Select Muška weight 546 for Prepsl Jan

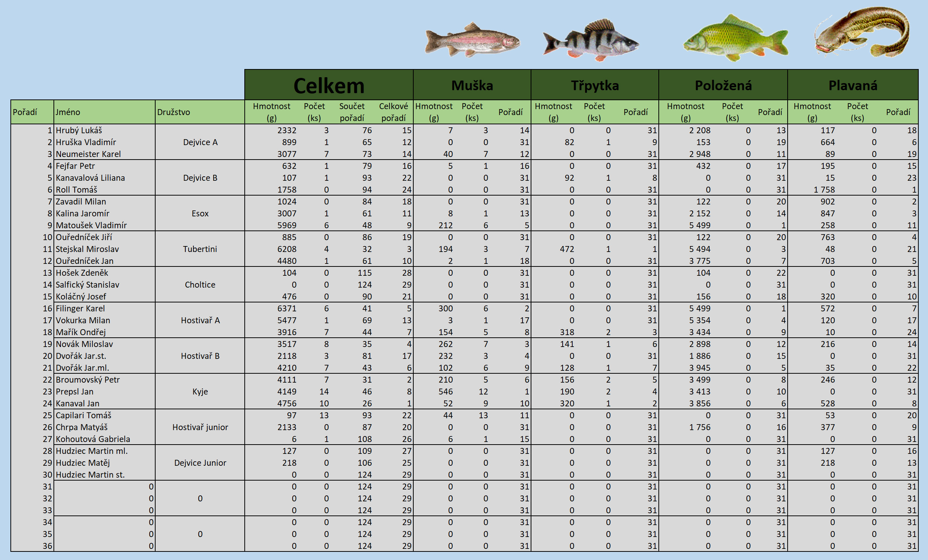click(445, 392)
